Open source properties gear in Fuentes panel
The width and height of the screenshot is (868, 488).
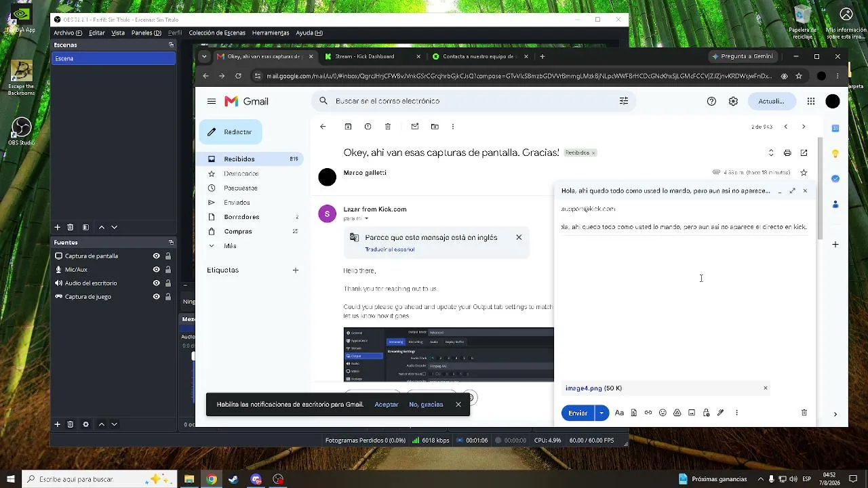point(85,424)
